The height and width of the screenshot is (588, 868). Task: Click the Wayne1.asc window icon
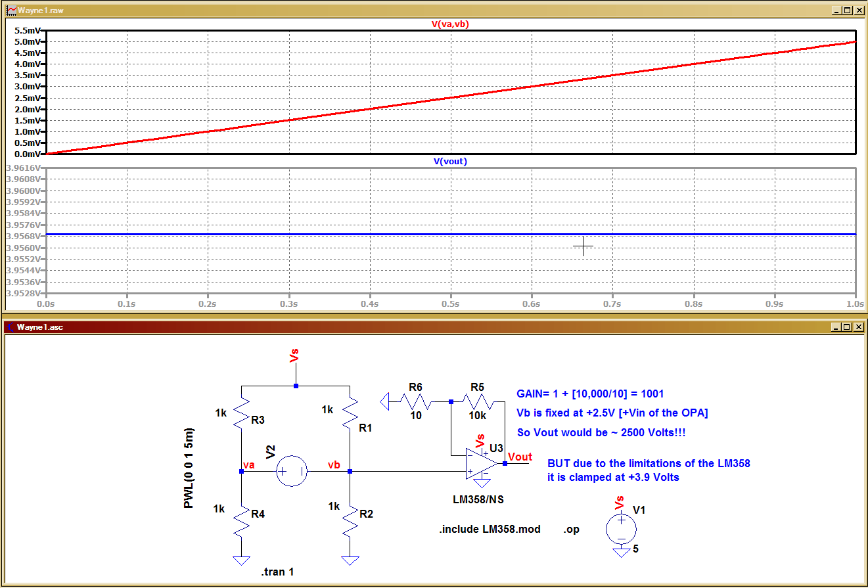pyautogui.click(x=9, y=327)
